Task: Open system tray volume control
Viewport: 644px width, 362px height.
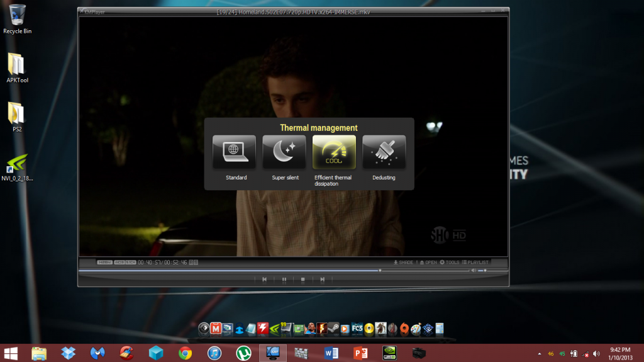Action: [x=596, y=354]
